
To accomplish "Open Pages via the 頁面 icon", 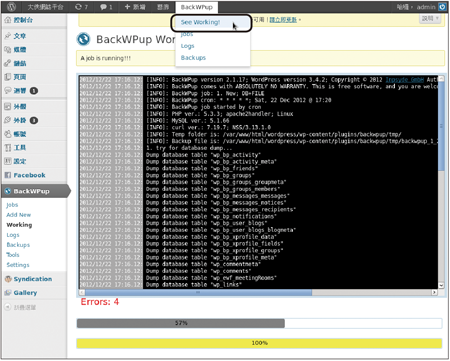I will pos(8,77).
